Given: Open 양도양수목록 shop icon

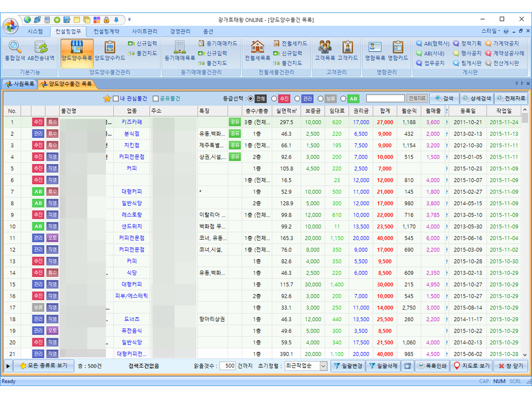Looking at the screenshot, I should 77,47.
